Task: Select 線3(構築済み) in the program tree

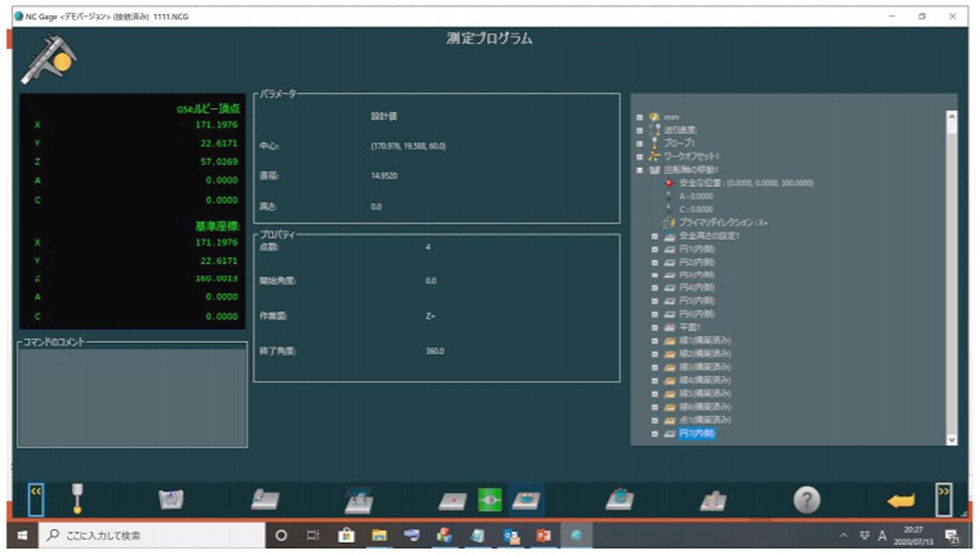Action: tap(704, 367)
